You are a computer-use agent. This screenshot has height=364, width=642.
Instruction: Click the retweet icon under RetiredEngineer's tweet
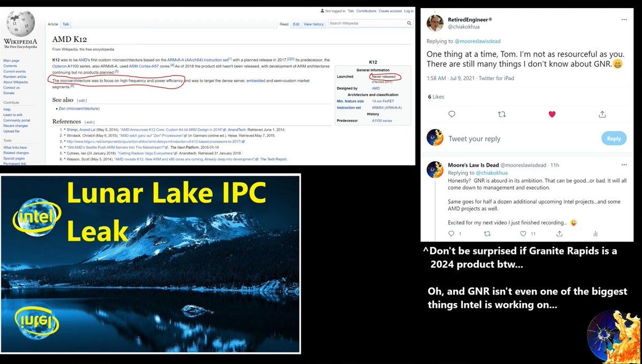point(501,114)
